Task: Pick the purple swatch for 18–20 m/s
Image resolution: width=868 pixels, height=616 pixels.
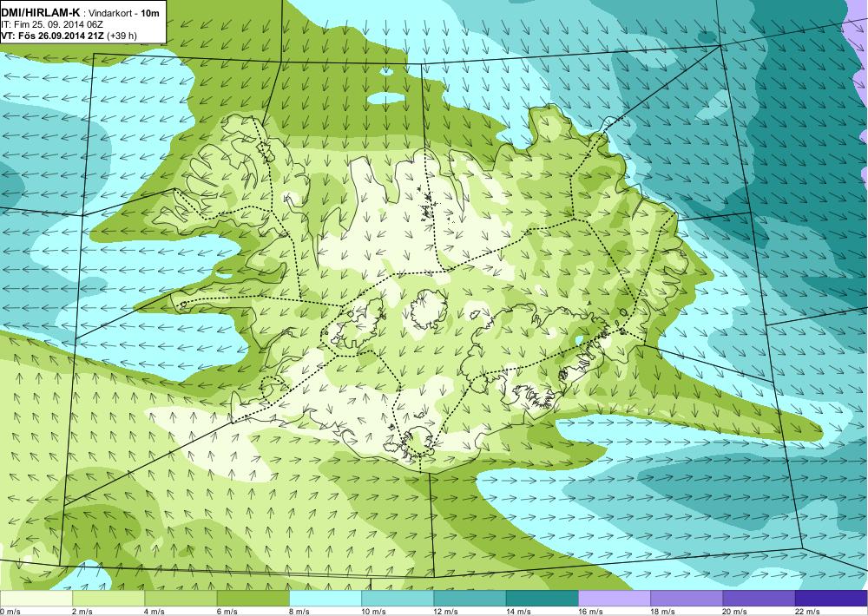Action: point(687,599)
